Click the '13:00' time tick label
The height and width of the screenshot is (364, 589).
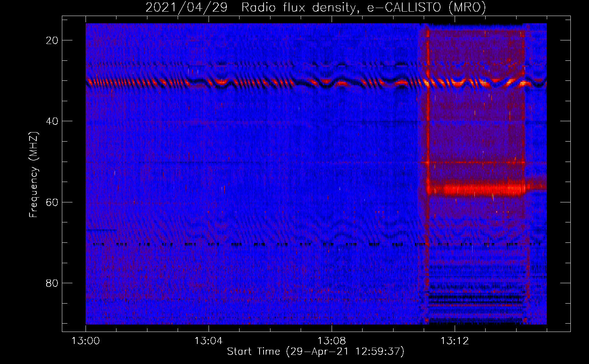86,341
